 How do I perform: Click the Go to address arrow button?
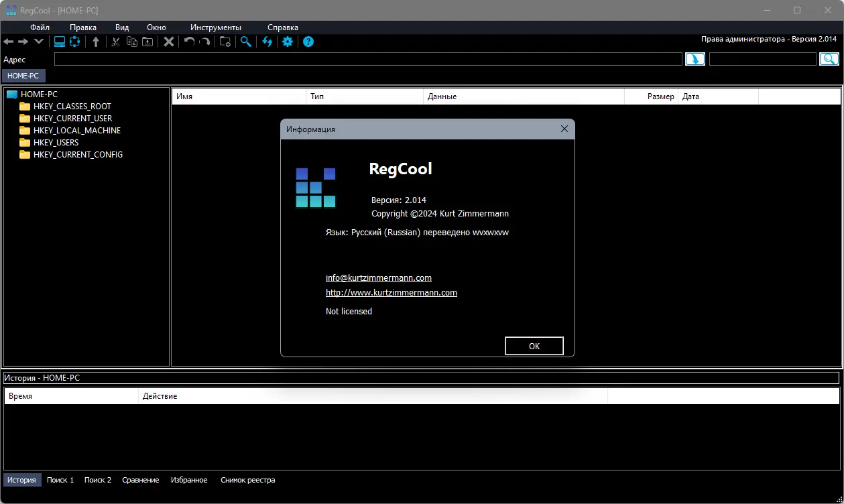point(695,59)
